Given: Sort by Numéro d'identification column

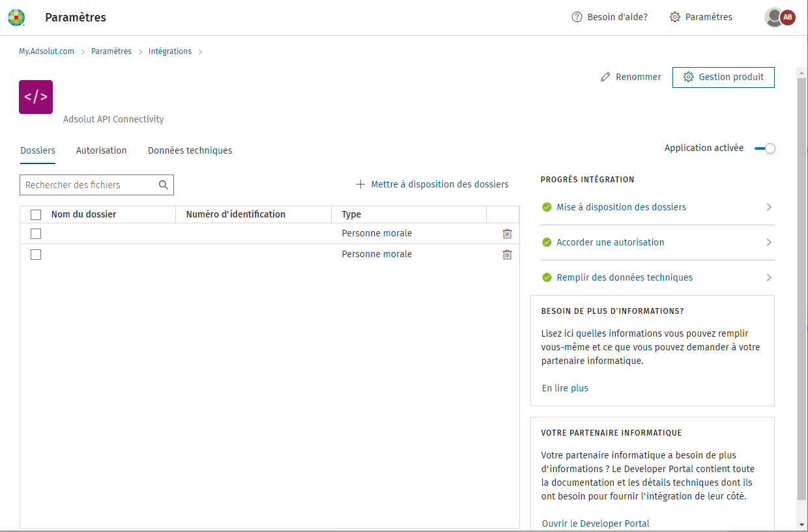Looking at the screenshot, I should 236,214.
